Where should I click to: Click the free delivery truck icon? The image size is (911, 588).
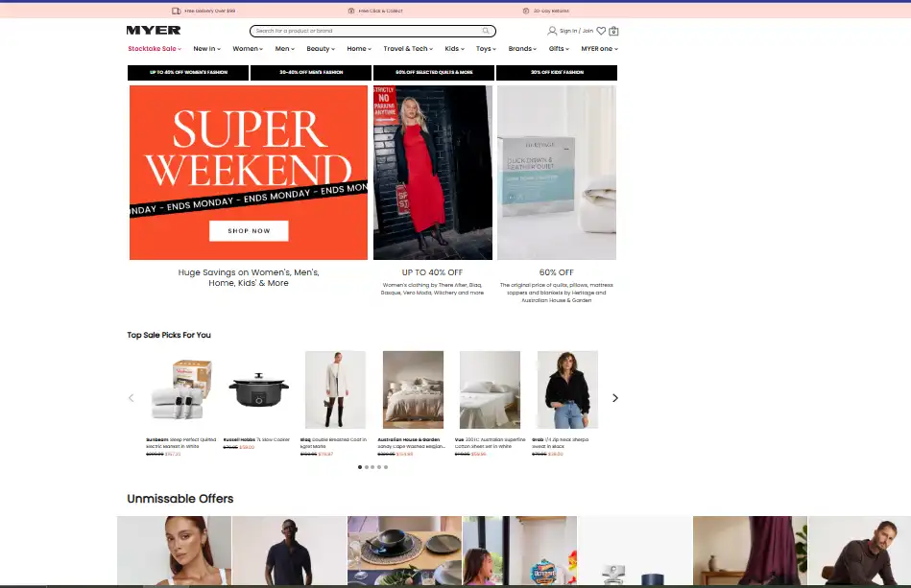176,11
